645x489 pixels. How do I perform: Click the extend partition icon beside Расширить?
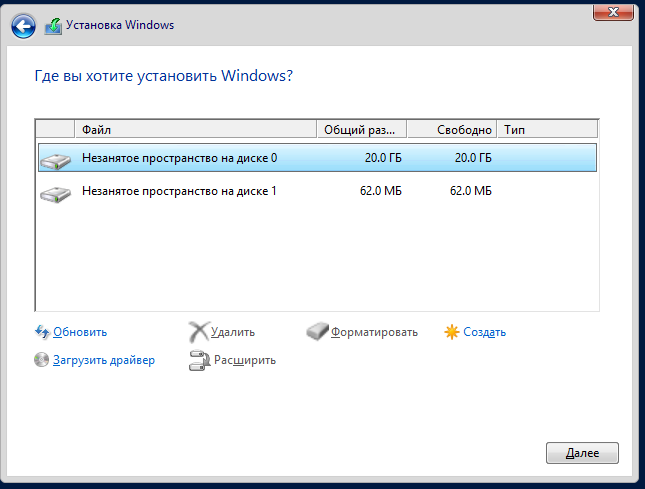coord(200,360)
